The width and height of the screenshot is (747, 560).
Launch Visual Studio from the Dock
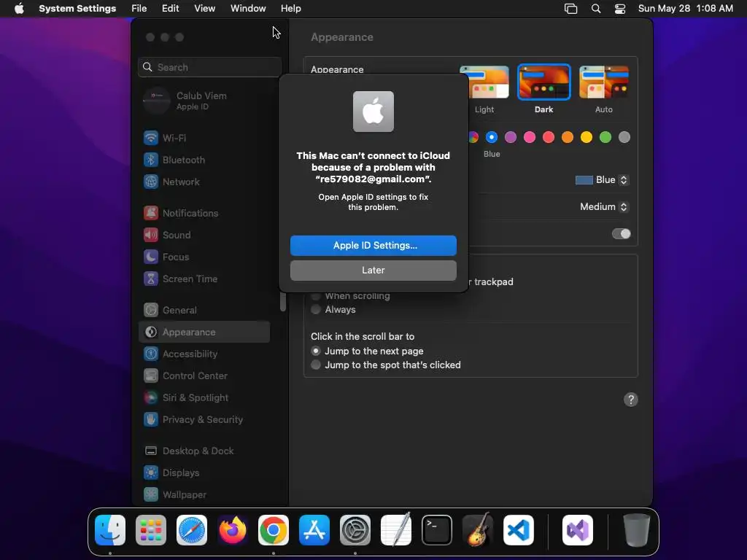[x=578, y=530]
